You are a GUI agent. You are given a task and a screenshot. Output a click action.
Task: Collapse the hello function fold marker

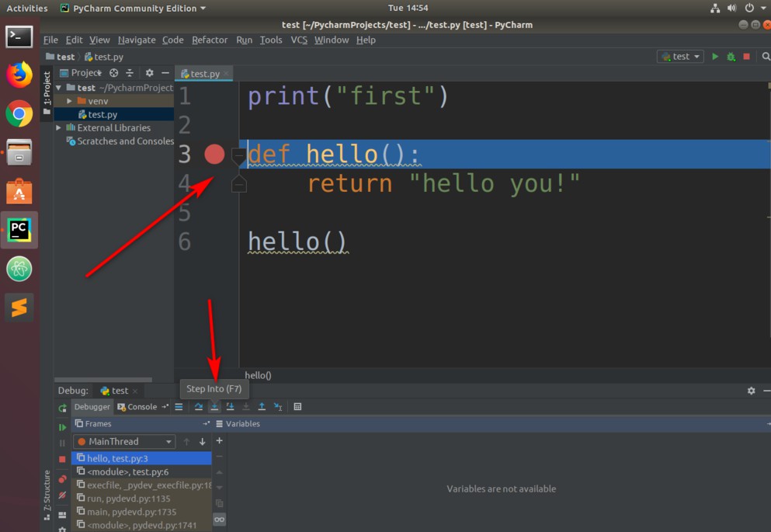pyautogui.click(x=238, y=156)
